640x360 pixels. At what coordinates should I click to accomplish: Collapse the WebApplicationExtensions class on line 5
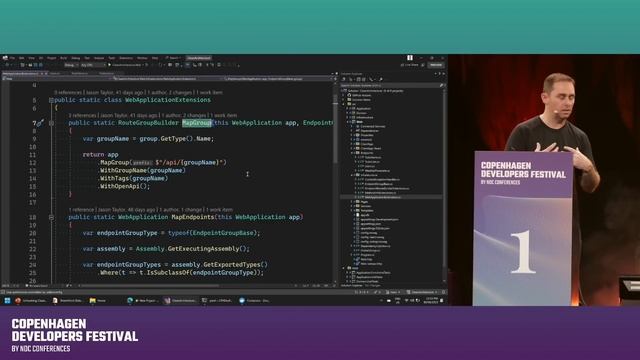pyautogui.click(x=51, y=100)
